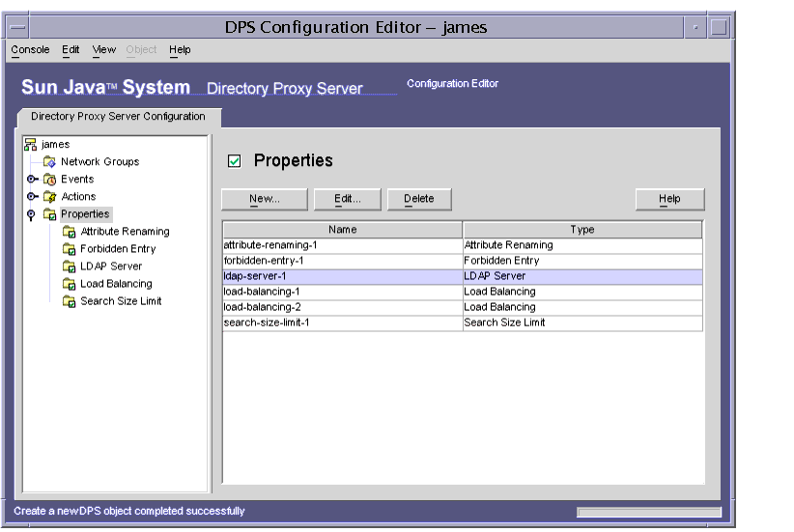
Task: Click the Properties folder icon in tree
Action: point(49,214)
